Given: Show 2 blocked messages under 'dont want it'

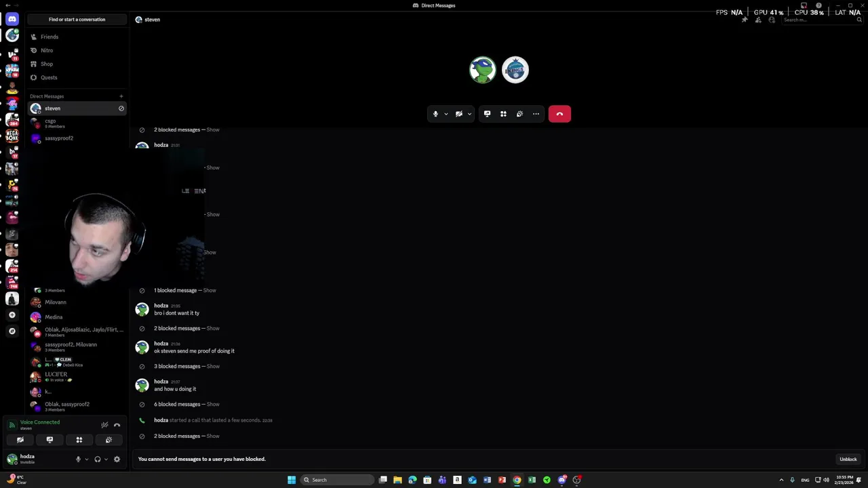Looking at the screenshot, I should point(213,328).
